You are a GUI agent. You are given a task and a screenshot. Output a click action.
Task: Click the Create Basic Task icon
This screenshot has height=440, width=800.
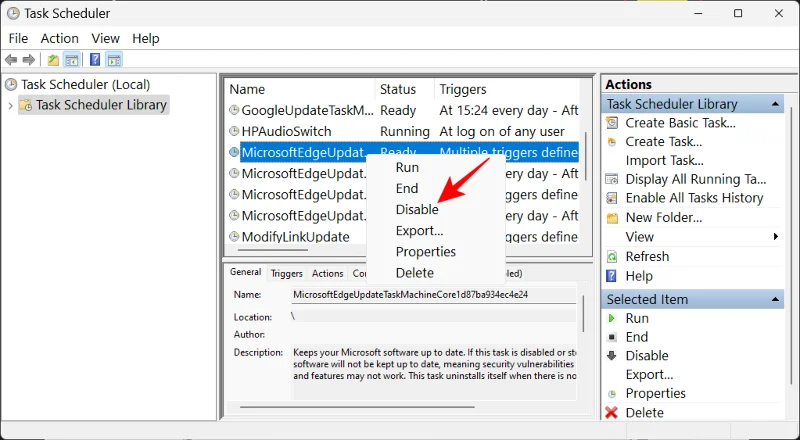[x=612, y=123]
